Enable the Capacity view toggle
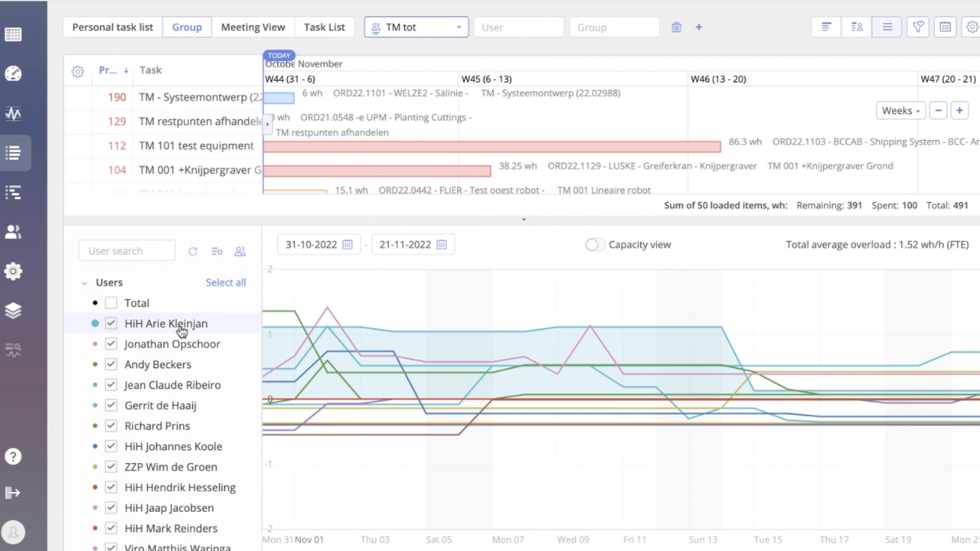The height and width of the screenshot is (551, 980). click(593, 244)
